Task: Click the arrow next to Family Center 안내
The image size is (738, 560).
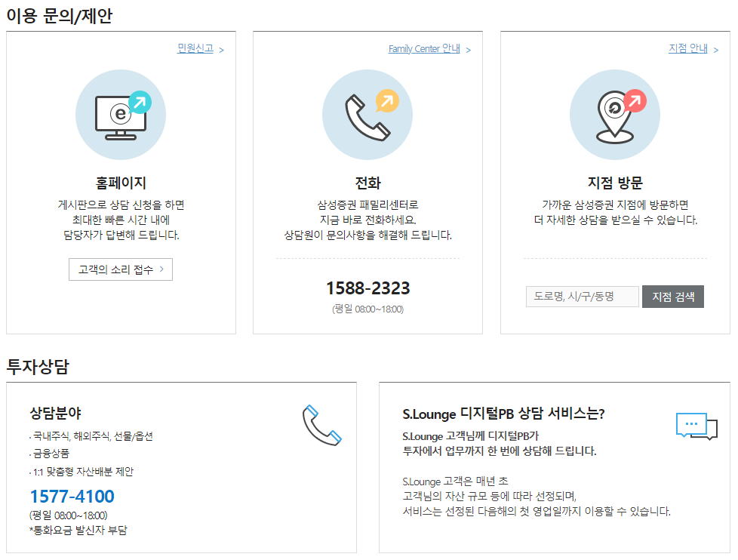Action: point(469,50)
